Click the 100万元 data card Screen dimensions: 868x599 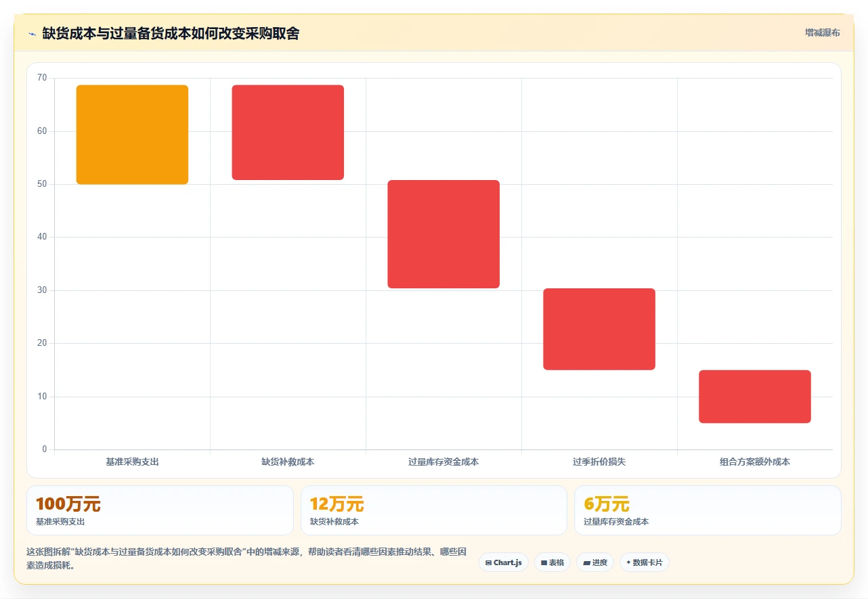point(160,510)
